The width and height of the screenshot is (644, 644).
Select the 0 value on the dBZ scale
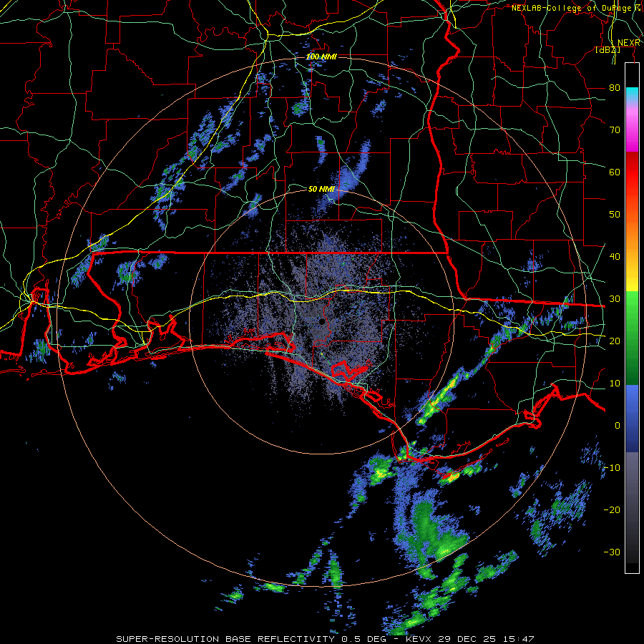pyautogui.click(x=618, y=426)
